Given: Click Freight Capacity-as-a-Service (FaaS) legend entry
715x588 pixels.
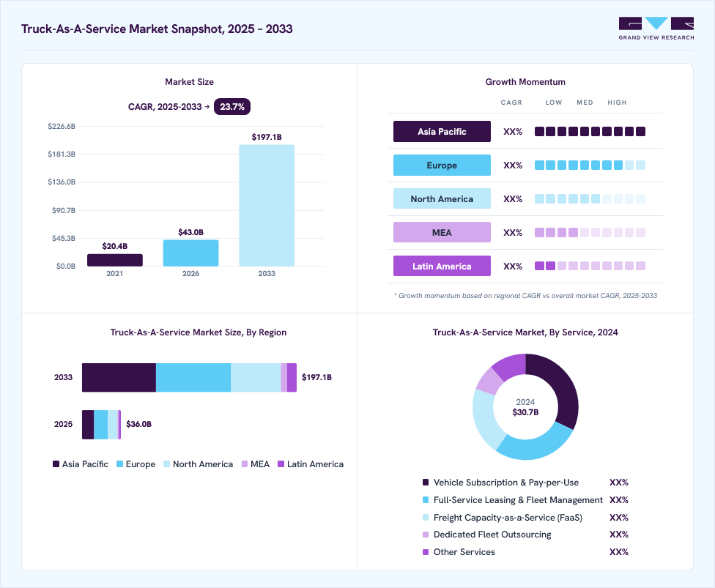Looking at the screenshot, I should click(525, 518).
